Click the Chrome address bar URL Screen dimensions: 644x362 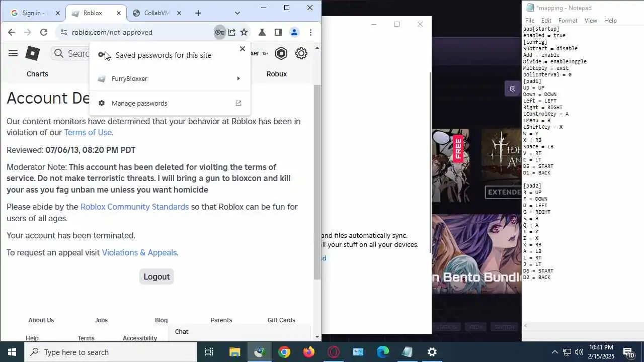click(x=112, y=32)
